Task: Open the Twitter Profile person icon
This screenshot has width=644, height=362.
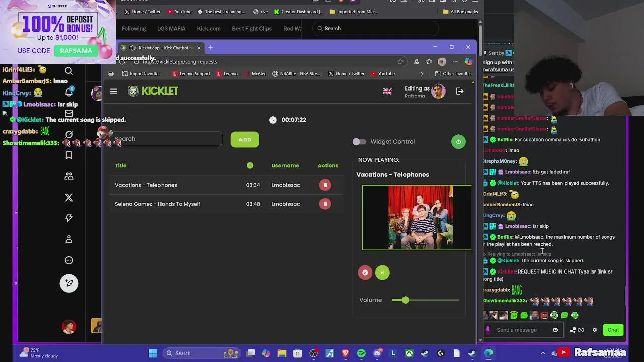Action: tap(69, 239)
